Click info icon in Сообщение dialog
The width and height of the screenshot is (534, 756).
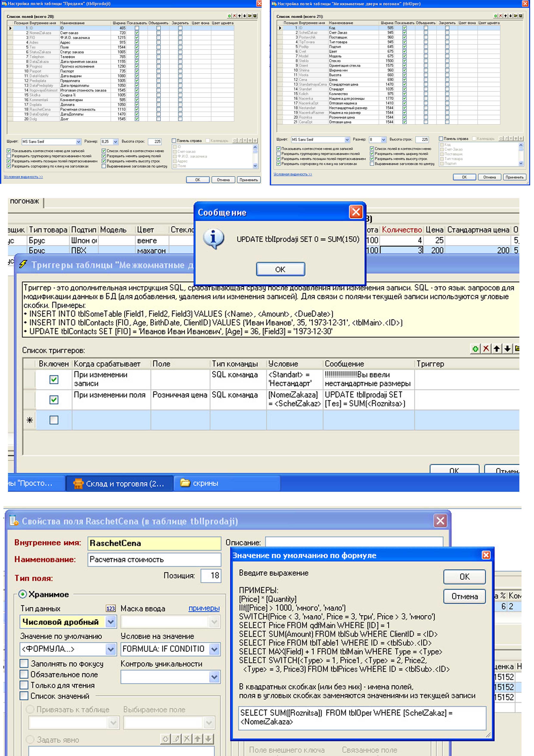tap(214, 238)
